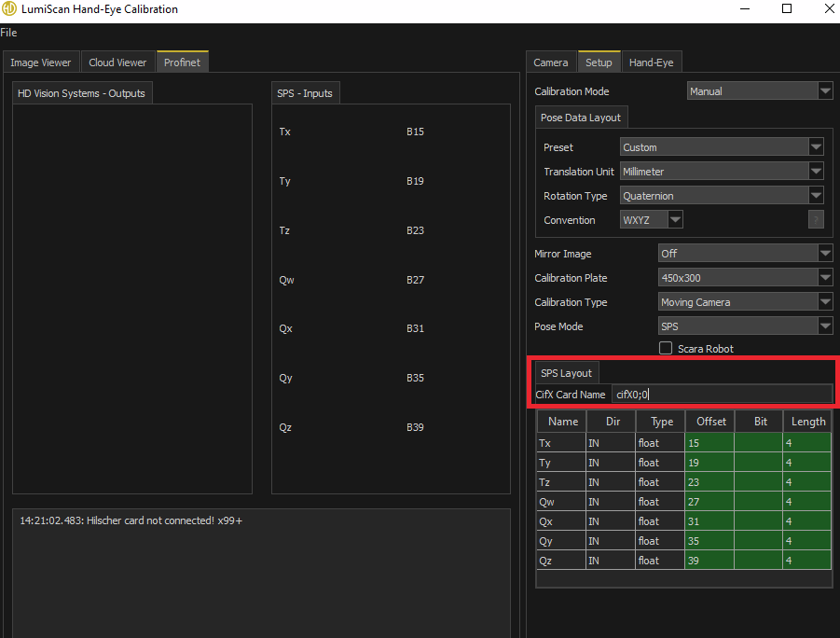Toggle the Scara Robot checkbox
Screen dimensions: 840x638
tap(666, 348)
